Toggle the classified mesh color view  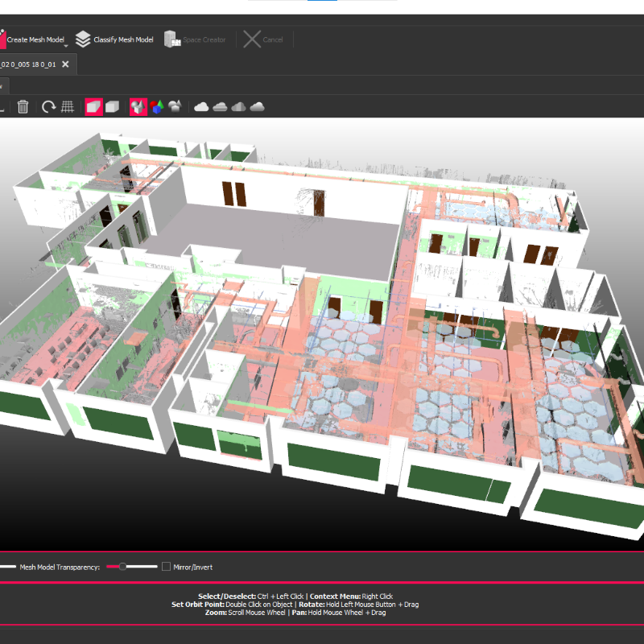coord(175,105)
